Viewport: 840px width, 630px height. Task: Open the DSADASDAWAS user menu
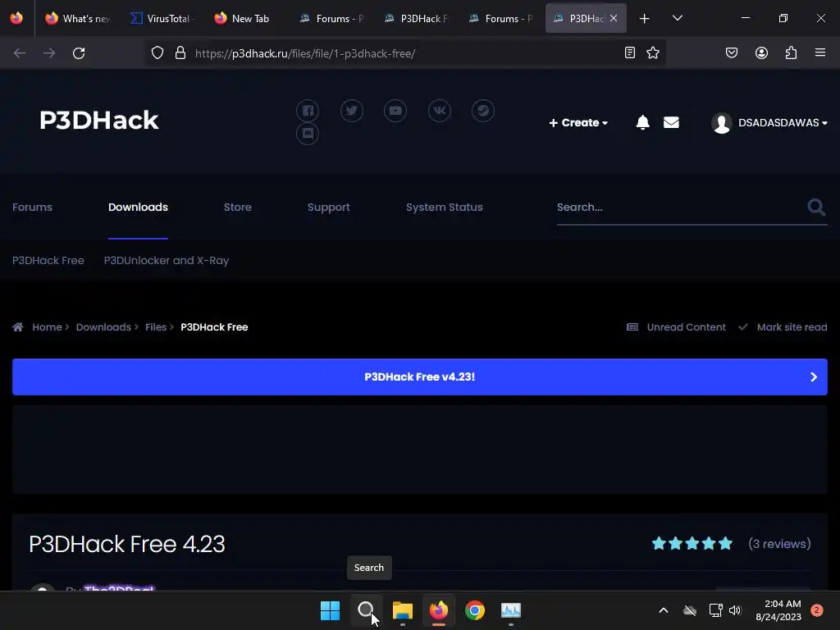(769, 123)
